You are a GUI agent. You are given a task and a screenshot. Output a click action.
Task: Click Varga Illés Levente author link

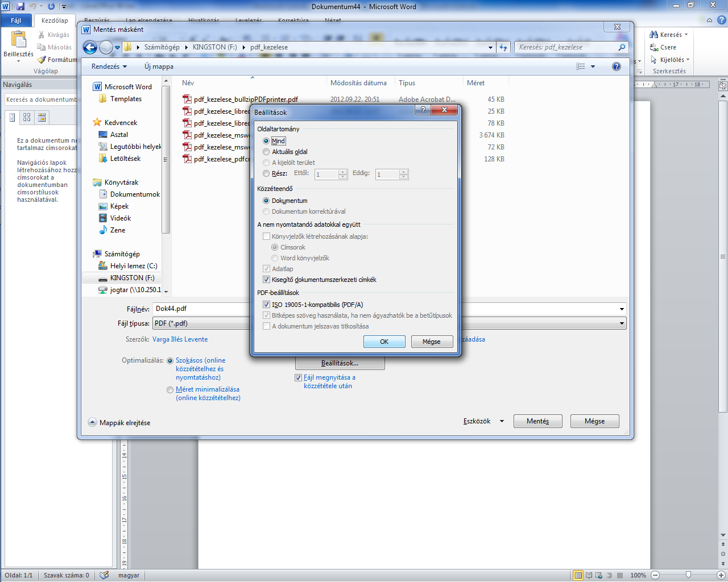180,339
